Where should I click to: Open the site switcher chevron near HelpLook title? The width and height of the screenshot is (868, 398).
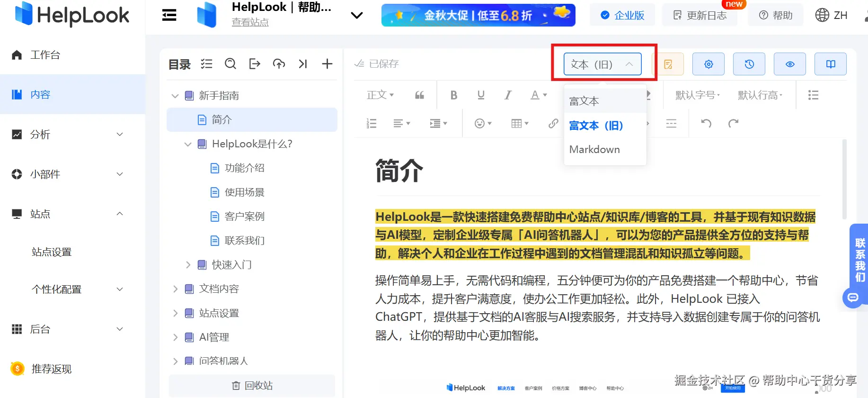(x=356, y=15)
